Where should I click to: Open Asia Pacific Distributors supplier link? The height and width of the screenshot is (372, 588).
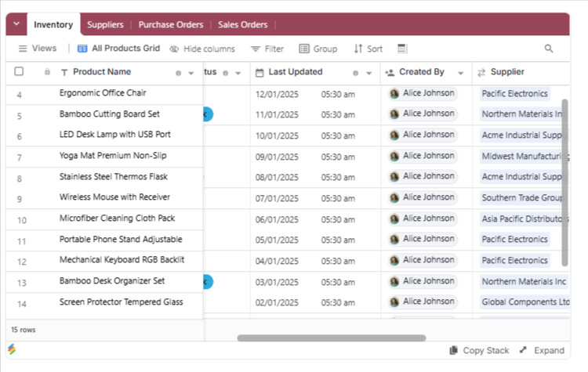pos(524,219)
